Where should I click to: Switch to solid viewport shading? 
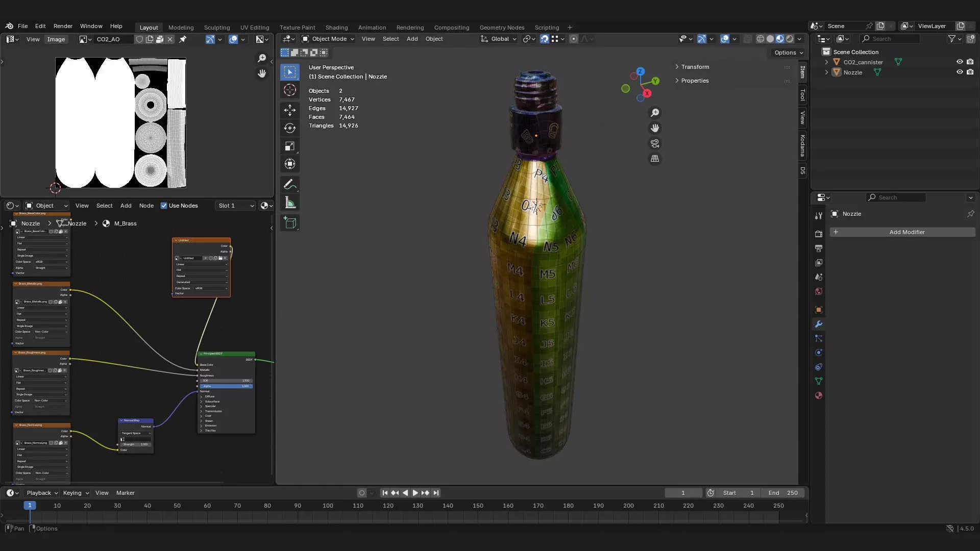point(770,39)
